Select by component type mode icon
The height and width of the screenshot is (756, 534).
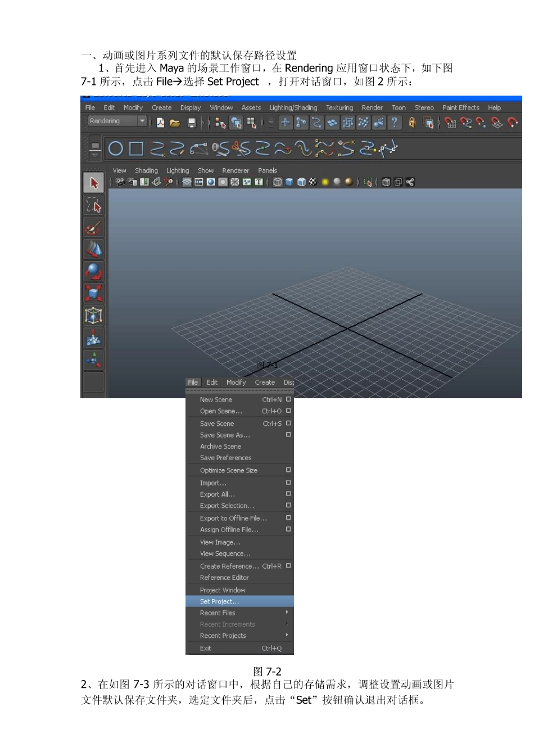(x=252, y=123)
